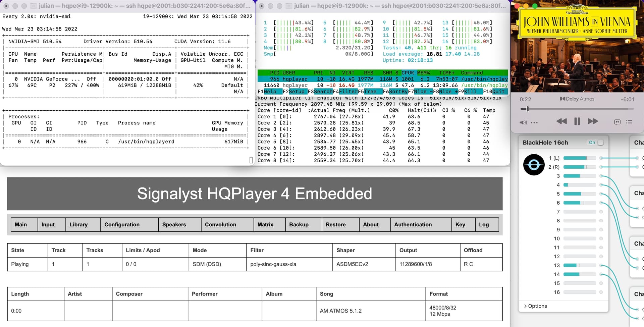
Task: Click the channel 13 level meter
Action: (x=580, y=265)
